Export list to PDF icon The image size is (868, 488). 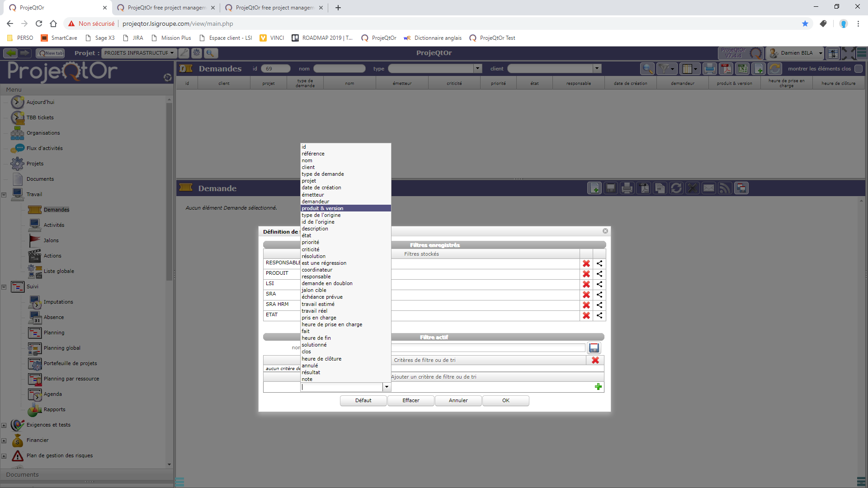(x=726, y=69)
